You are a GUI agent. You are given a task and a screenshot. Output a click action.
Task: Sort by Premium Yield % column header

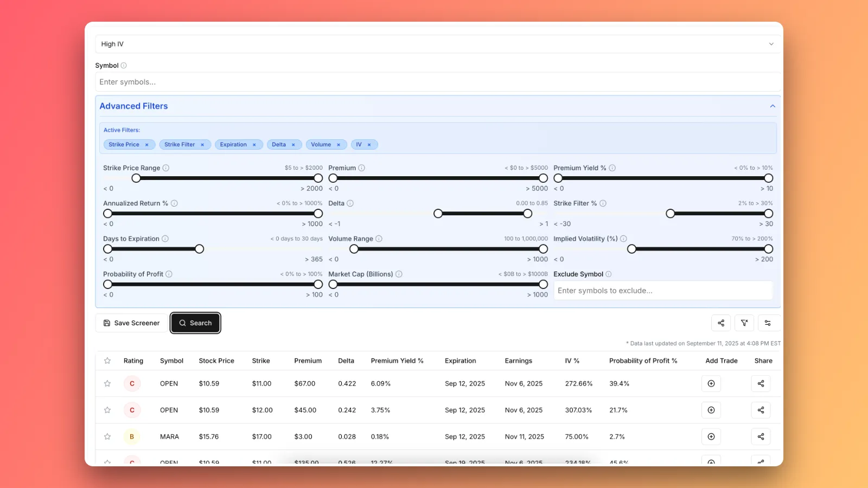tap(397, 361)
